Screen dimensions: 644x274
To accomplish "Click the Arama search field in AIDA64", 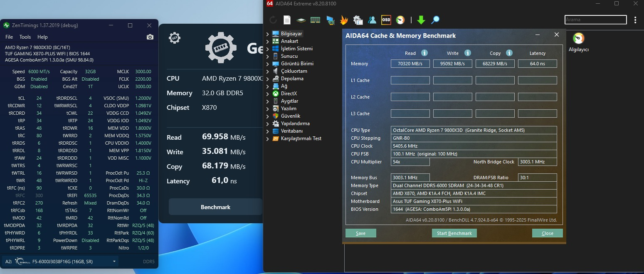I will (x=595, y=20).
